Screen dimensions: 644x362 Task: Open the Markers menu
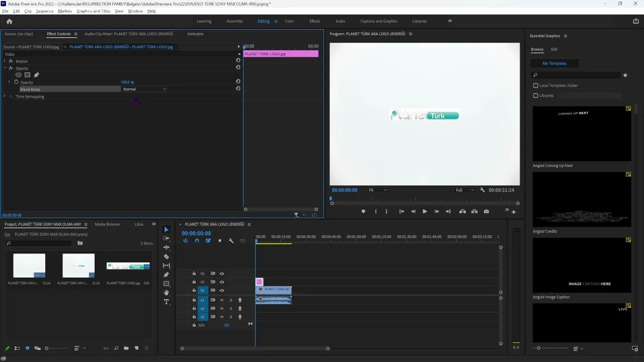tap(65, 11)
